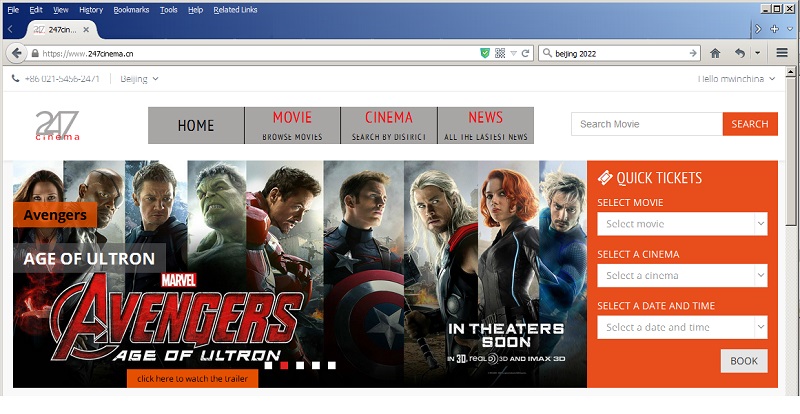The height and width of the screenshot is (414, 800).
Task: Select the fourth carousel slide dot
Action: tap(316, 365)
